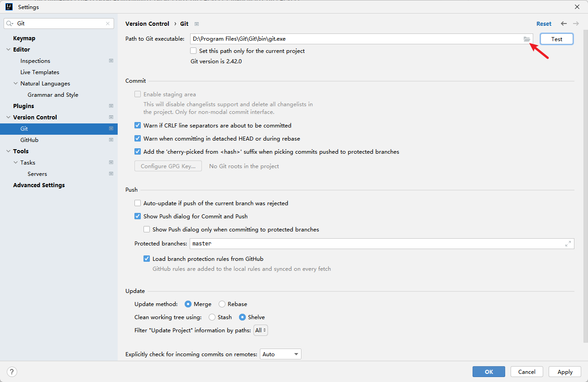Image resolution: width=588 pixels, height=382 pixels.
Task: Click the project icon on Inspections row
Action: [x=111, y=61]
